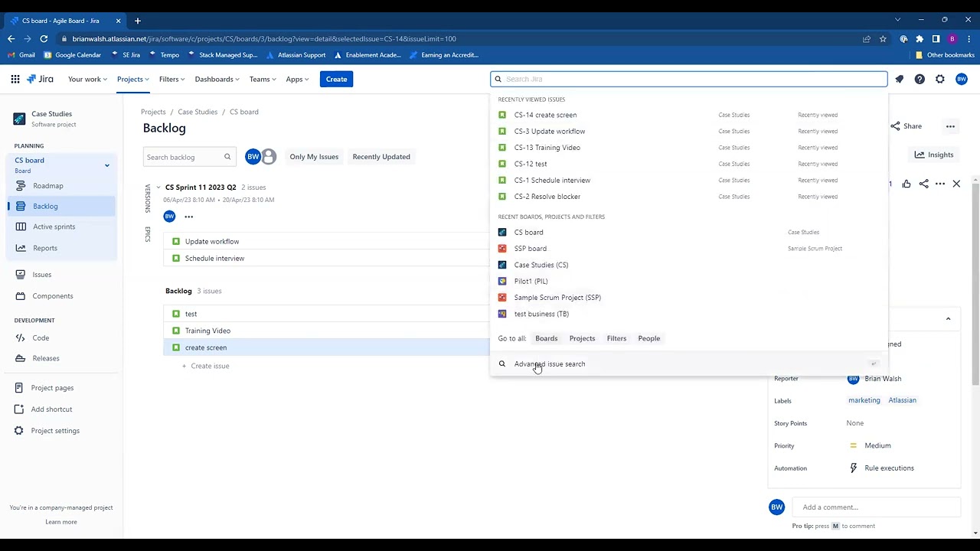Open issue detail more actions ellipsis
The image size is (980, 551).
(x=939, y=184)
